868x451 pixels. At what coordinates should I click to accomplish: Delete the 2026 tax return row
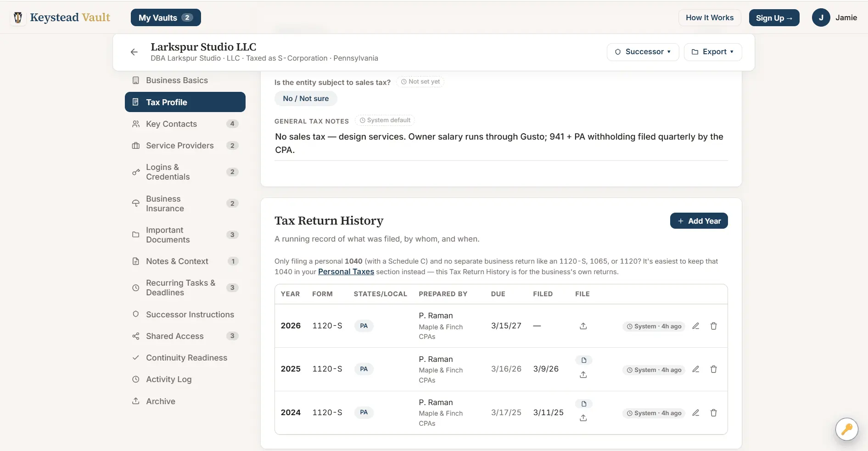(714, 326)
